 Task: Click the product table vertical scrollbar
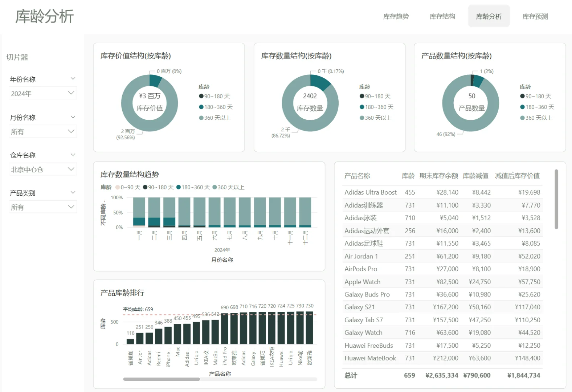(x=556, y=199)
